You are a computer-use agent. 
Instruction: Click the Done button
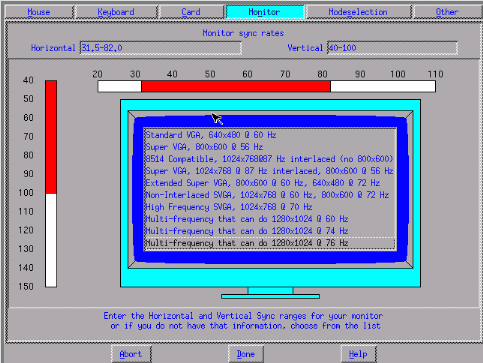246,354
